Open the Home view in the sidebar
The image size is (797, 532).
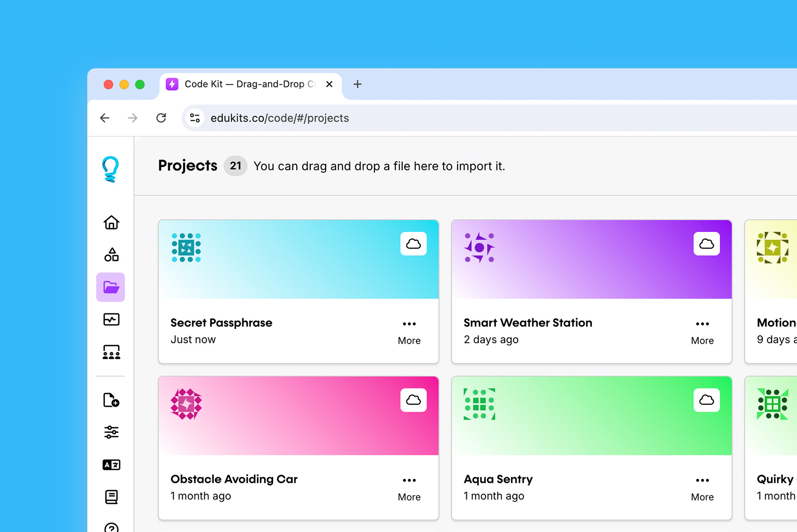coord(111,223)
